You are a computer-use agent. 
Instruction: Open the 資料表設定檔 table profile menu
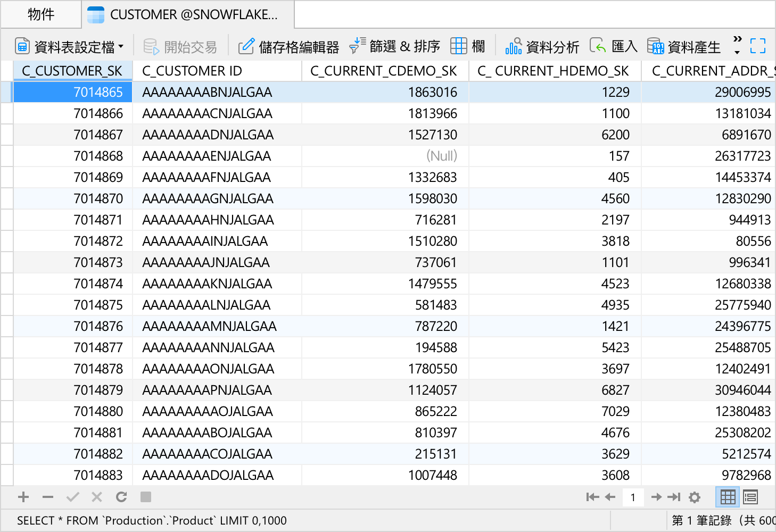69,47
